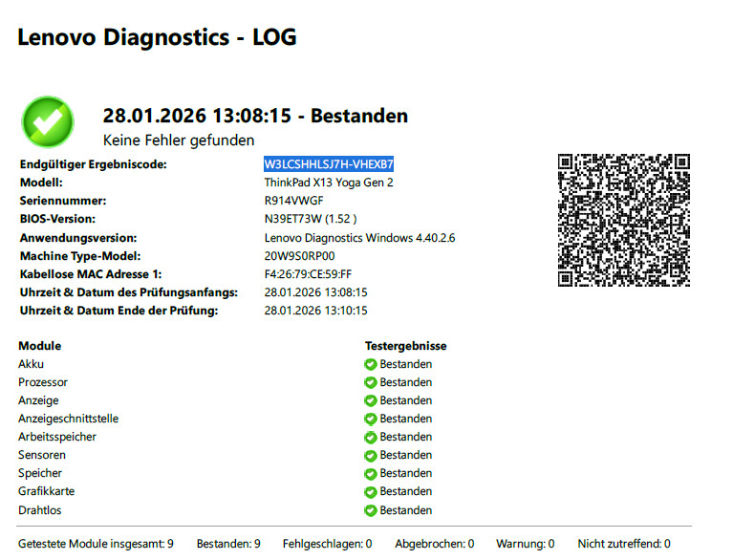Click the 'Kabellose MAC Adresse 1:' label

click(90, 274)
